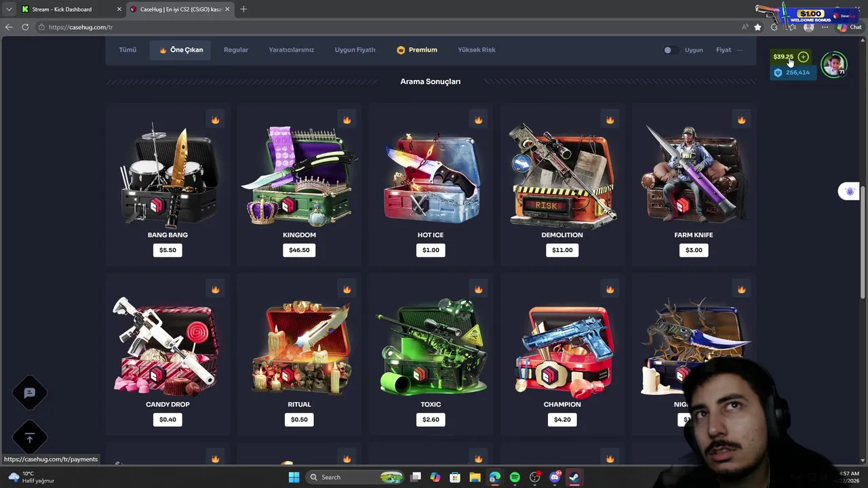
Task: Open the Fiyat price sort dropdown
Action: 729,50
